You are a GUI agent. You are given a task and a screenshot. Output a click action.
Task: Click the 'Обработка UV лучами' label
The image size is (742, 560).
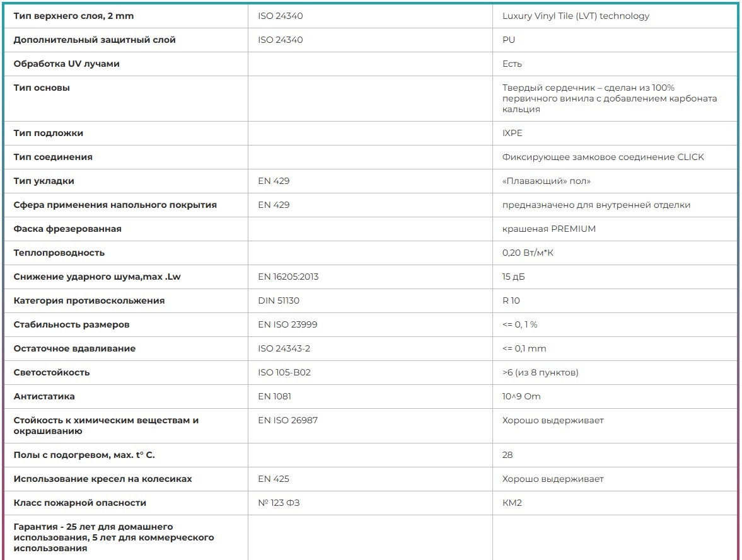tap(66, 64)
